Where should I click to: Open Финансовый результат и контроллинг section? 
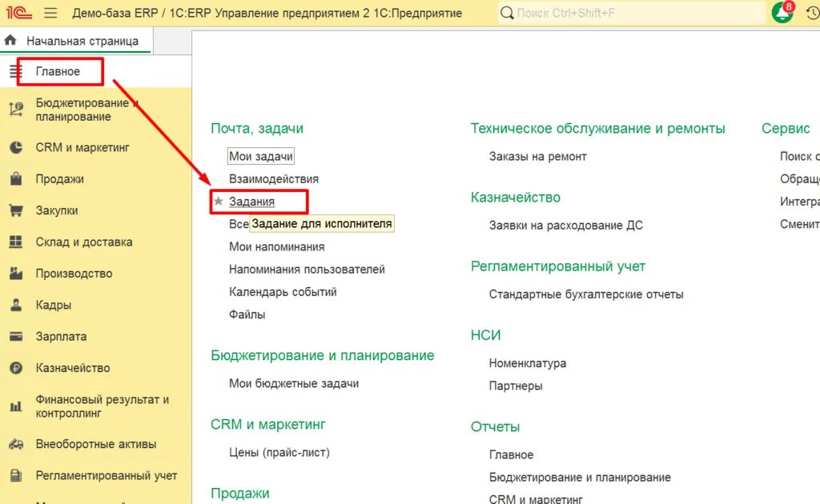(x=102, y=406)
